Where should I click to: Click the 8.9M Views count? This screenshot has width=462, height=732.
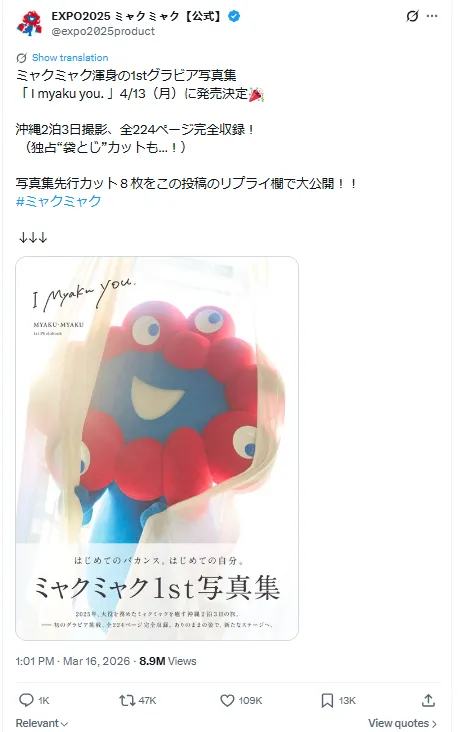point(168,661)
